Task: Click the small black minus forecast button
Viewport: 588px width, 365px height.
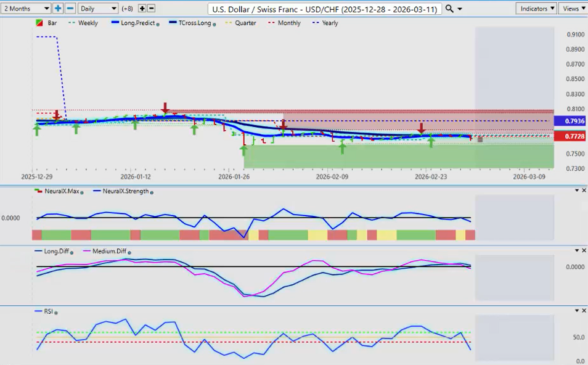Action: tap(152, 9)
